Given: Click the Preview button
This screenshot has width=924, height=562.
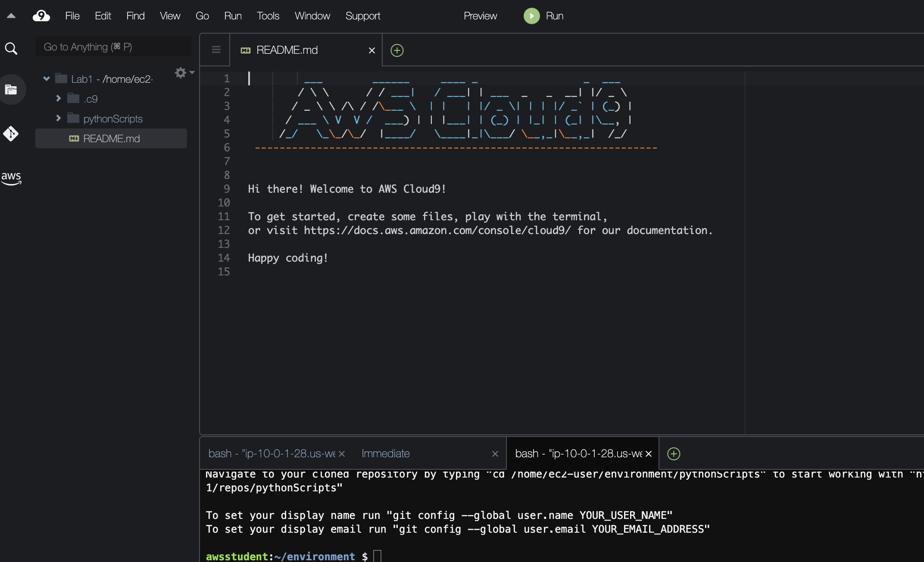Looking at the screenshot, I should (480, 16).
